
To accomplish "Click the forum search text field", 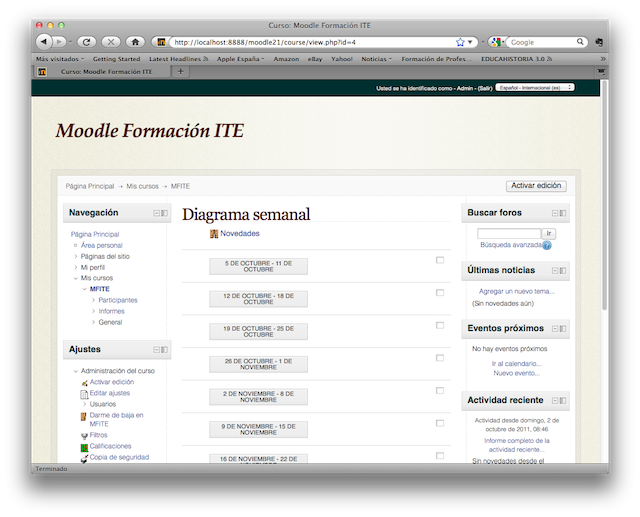I will [509, 233].
